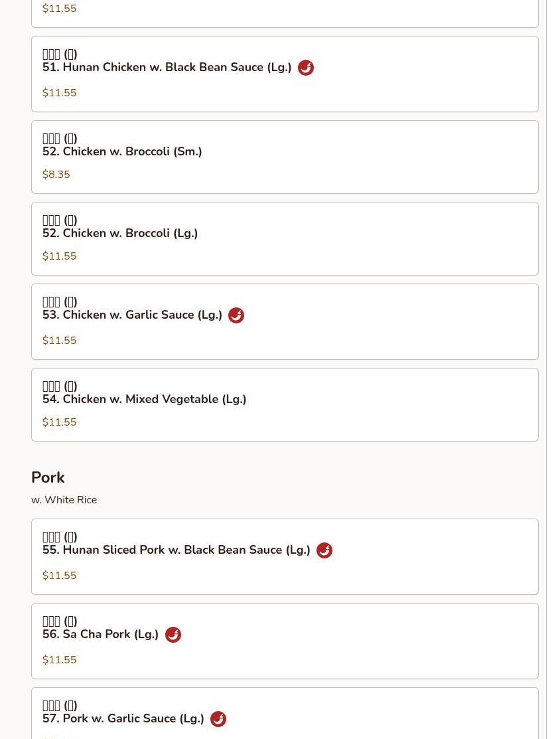560x739 pixels.
Task: Open 55. Hunan Sliced Pork w. Black Bean Sauce
Action: [176, 550]
